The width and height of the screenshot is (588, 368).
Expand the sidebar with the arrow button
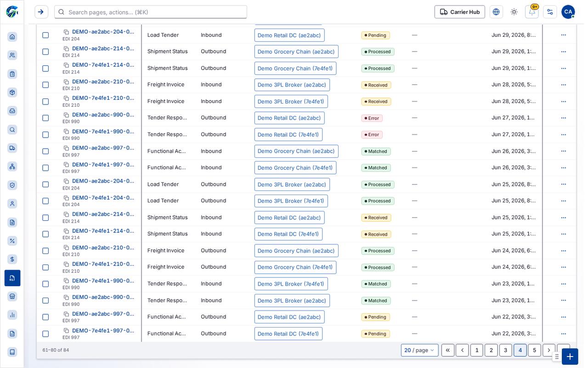pos(41,12)
